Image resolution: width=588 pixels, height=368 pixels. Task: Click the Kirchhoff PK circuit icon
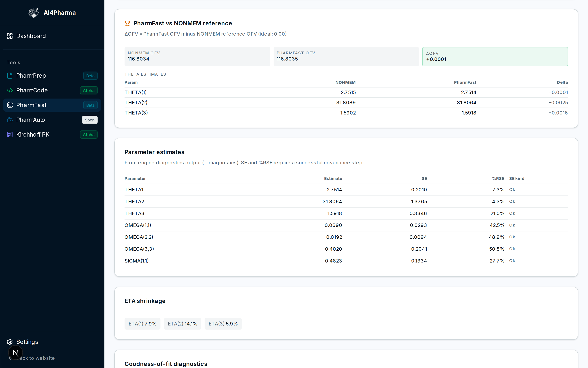click(x=10, y=135)
